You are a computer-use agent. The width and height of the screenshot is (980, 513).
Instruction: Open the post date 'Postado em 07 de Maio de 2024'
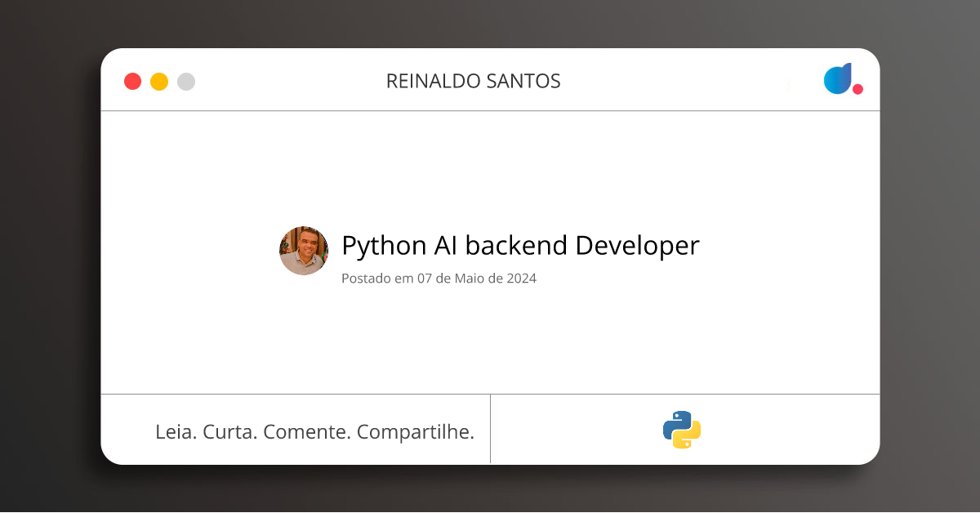439,279
